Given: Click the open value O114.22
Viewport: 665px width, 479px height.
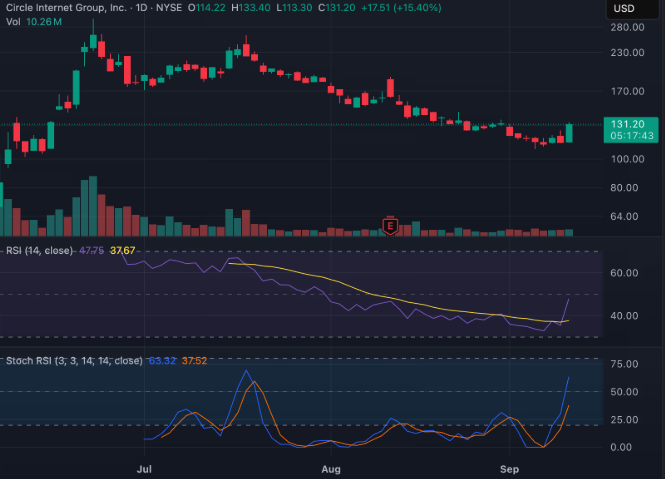Looking at the screenshot, I should [x=207, y=8].
